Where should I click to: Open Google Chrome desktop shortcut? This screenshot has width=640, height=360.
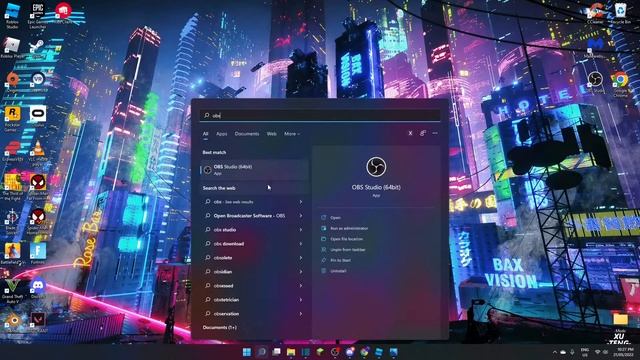pyautogui.click(x=620, y=84)
